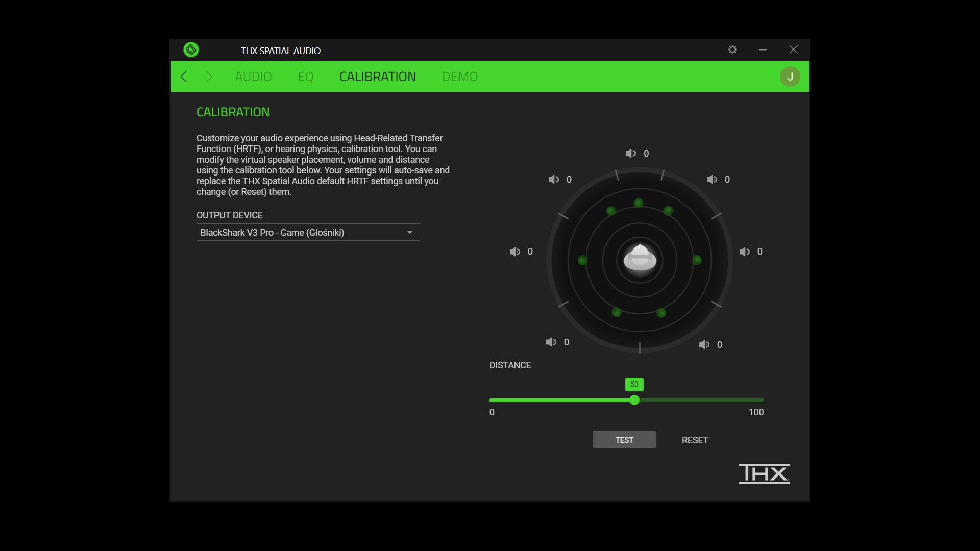980x551 pixels.
Task: Click the rear left speaker volume icon
Action: pos(551,342)
